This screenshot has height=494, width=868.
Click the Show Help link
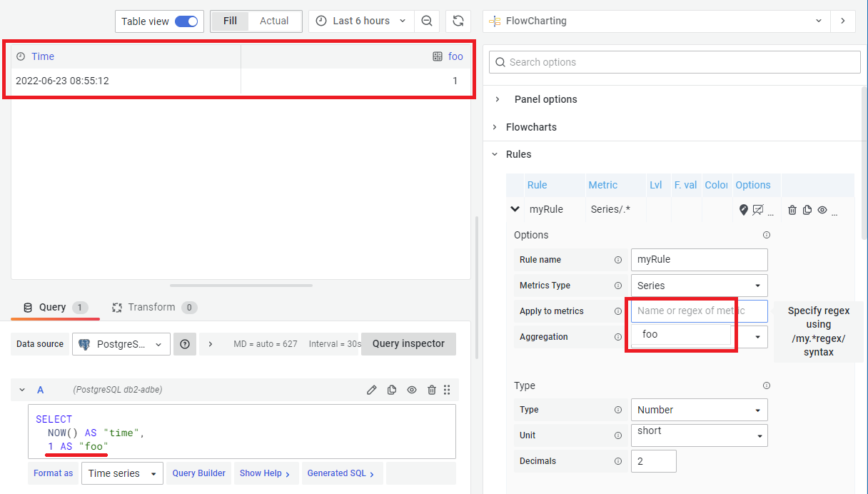coord(265,473)
